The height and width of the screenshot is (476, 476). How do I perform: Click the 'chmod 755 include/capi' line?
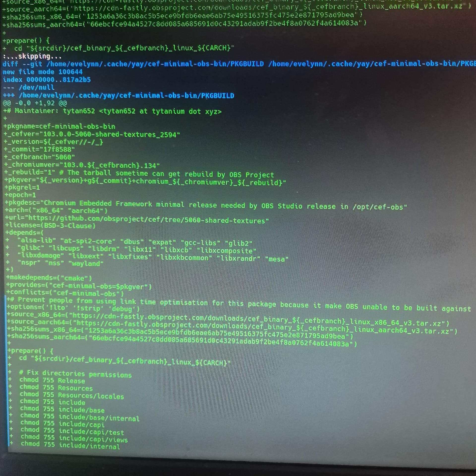pyautogui.click(x=57, y=423)
